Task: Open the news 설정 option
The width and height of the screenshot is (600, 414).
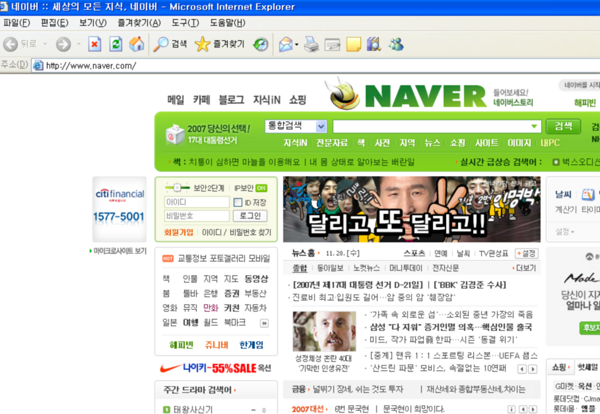Action: click(x=527, y=253)
